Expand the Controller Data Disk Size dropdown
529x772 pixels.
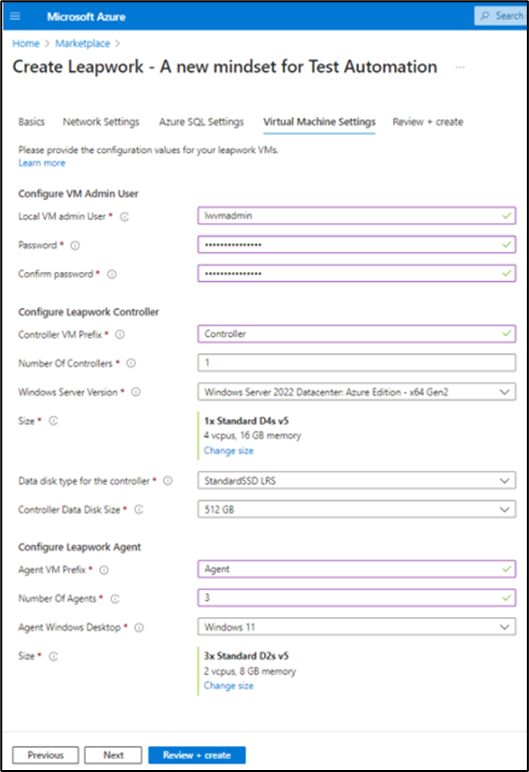357,509
